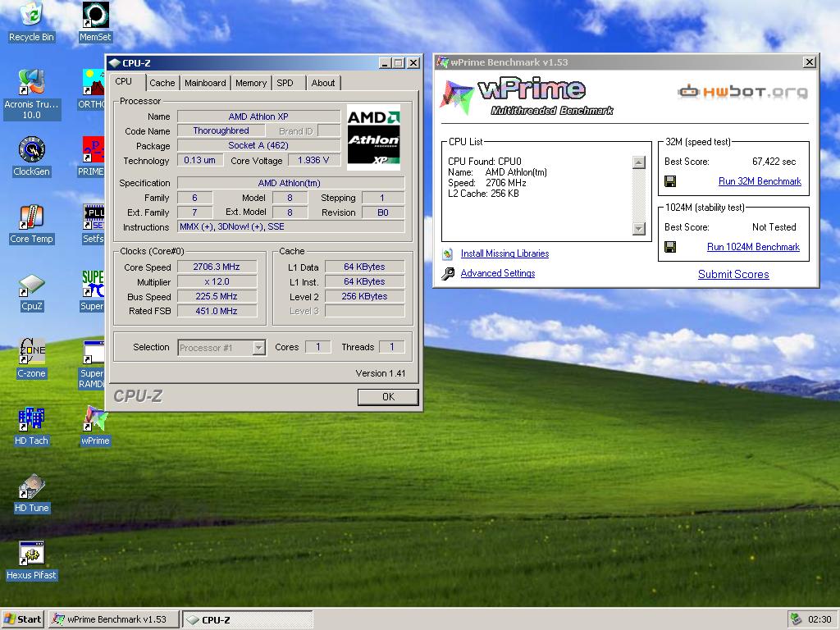Screen dimensions: 840x630
Task: Click the CPU List scroll-up arrow
Action: [x=638, y=162]
